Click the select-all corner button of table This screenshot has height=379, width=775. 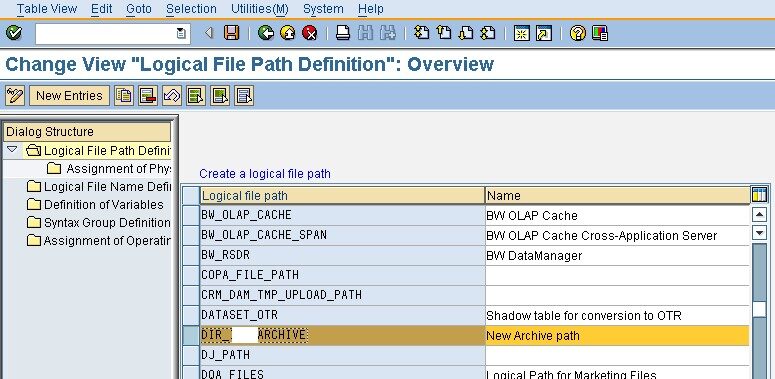pyautogui.click(x=190, y=195)
